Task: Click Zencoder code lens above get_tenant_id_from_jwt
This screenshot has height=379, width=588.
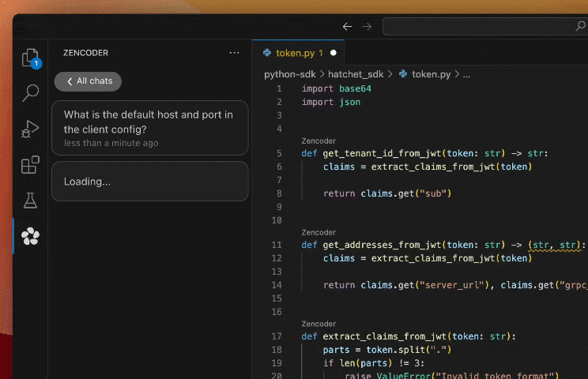Action: point(318,141)
